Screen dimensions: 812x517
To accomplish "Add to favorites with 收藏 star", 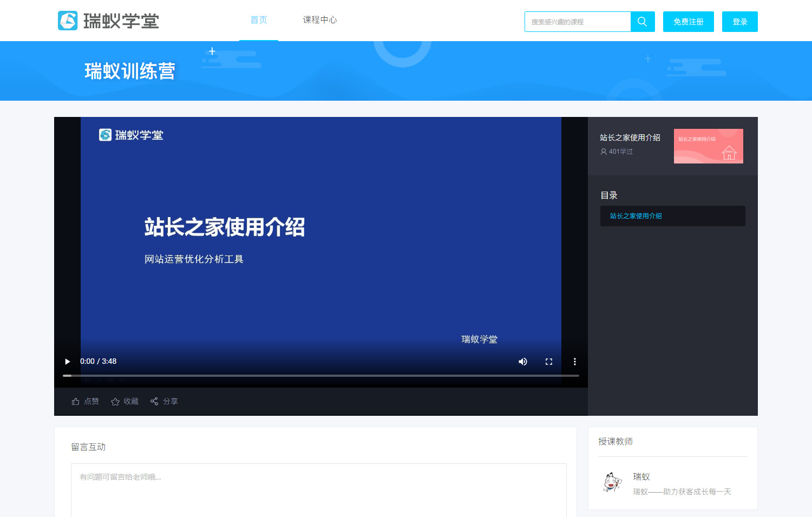I will (125, 401).
